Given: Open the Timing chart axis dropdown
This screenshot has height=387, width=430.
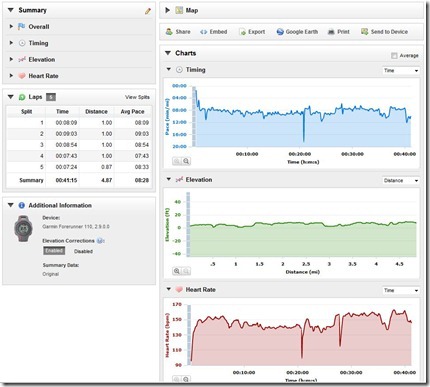Looking at the screenshot, I should click(x=401, y=70).
